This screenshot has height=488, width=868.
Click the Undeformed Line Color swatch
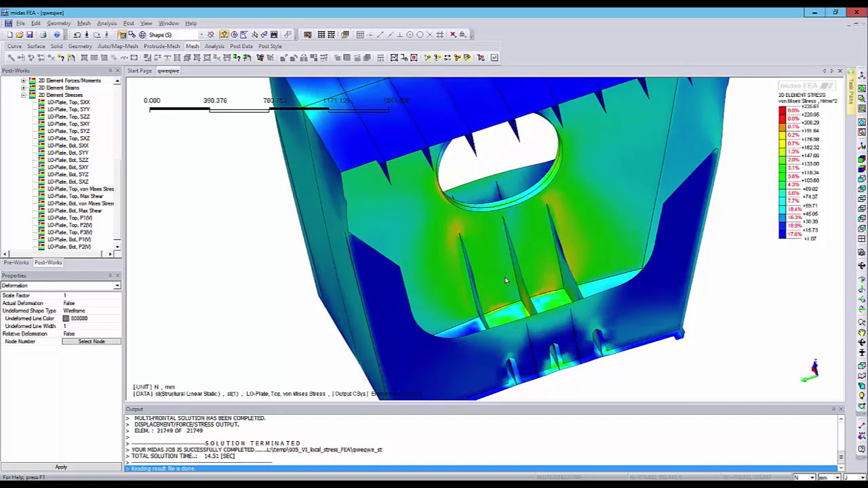[66, 319]
